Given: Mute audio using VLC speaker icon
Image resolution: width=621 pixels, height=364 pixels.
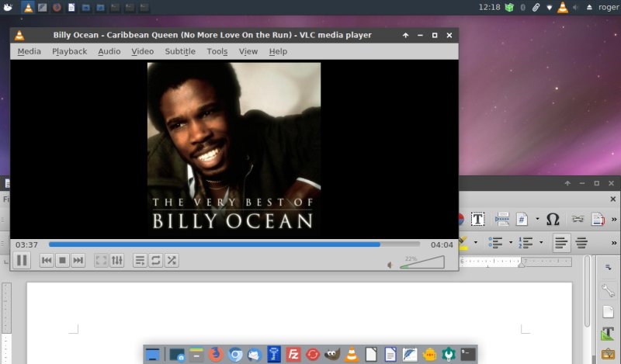Looking at the screenshot, I should click(x=390, y=265).
